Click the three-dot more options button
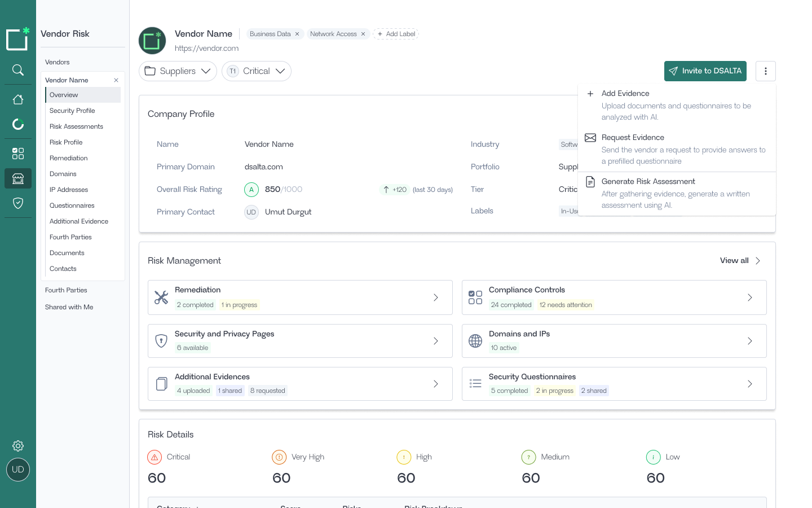The width and height of the screenshot is (812, 508). coord(765,71)
